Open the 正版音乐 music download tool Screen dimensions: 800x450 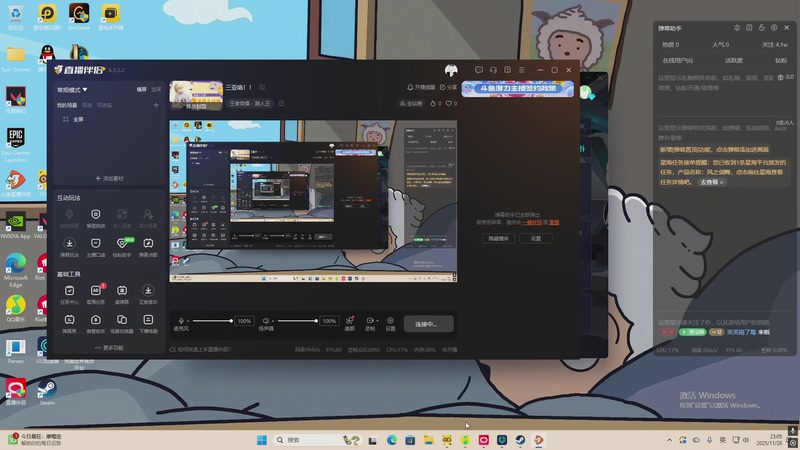coord(148,294)
